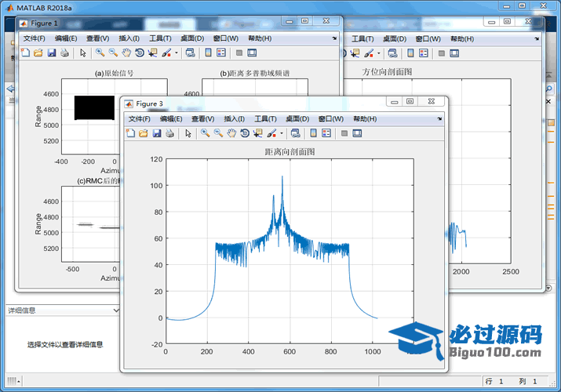Open 桌面(D) menu in right background figure
561x392 pixels.
click(395, 39)
